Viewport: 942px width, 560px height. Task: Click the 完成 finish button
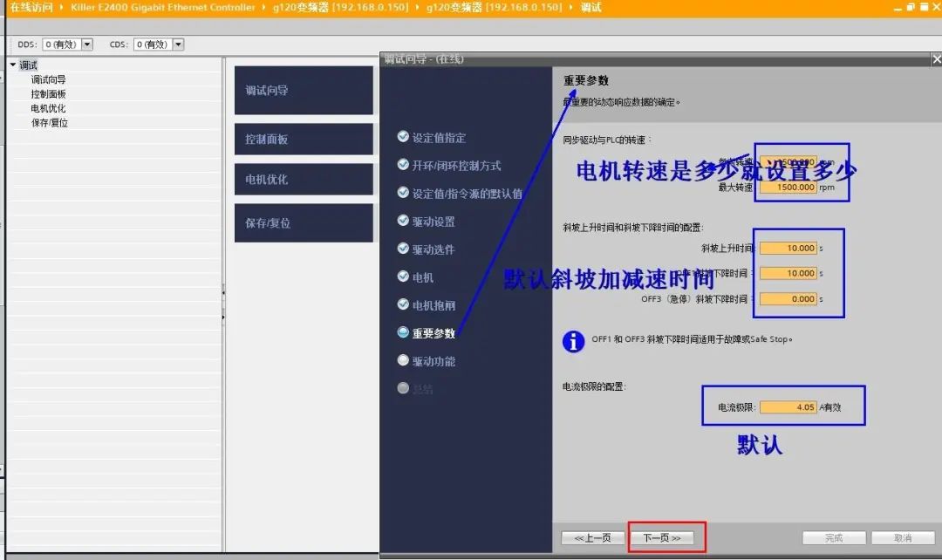[x=834, y=538]
